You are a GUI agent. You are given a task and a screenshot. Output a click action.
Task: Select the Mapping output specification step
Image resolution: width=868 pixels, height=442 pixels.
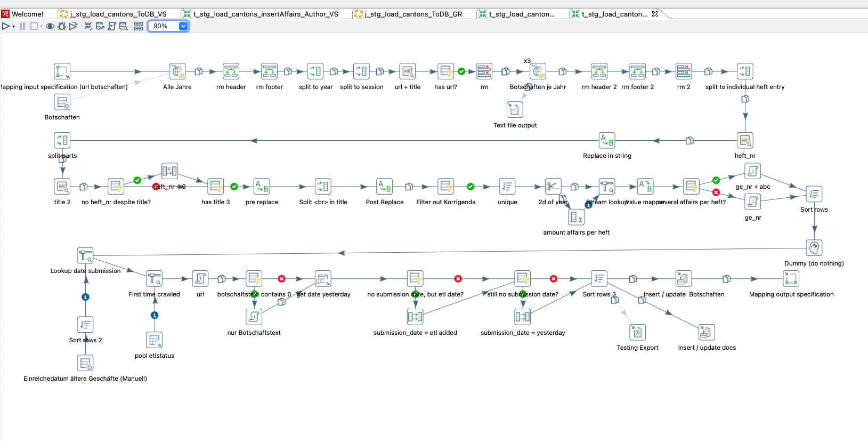pyautogui.click(x=791, y=279)
